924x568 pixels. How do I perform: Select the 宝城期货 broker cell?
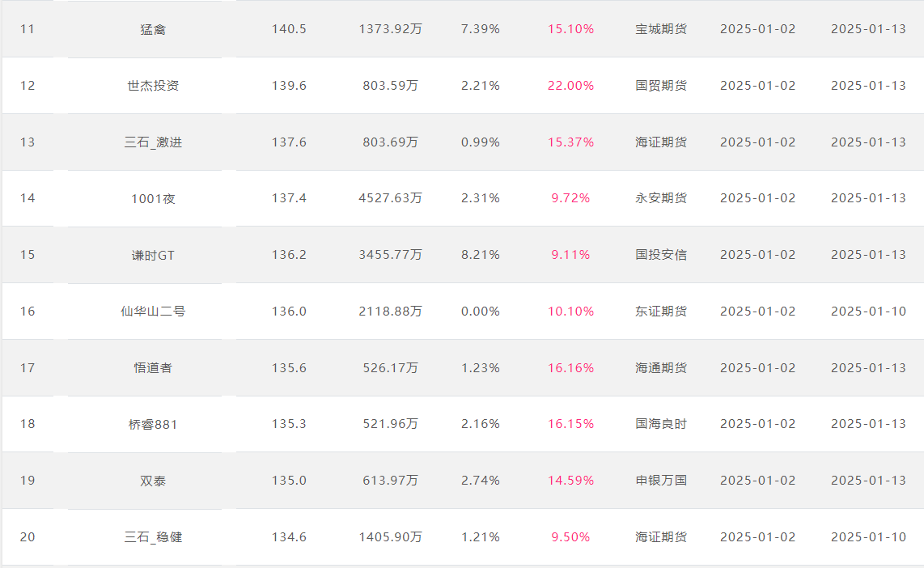[660, 29]
